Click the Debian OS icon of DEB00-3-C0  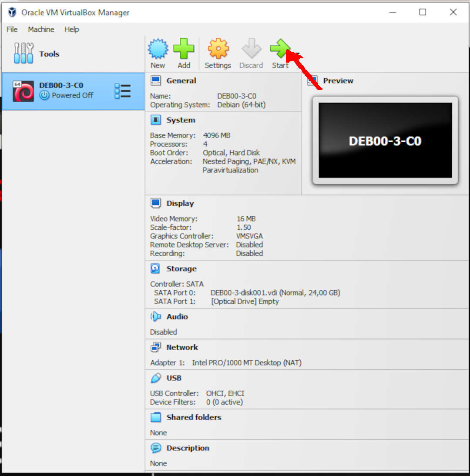click(23, 91)
